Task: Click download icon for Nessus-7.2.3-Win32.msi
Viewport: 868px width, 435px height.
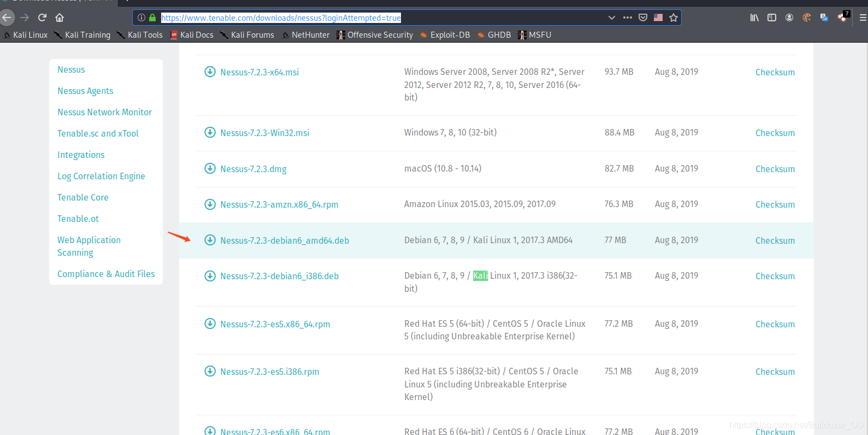Action: coord(210,132)
